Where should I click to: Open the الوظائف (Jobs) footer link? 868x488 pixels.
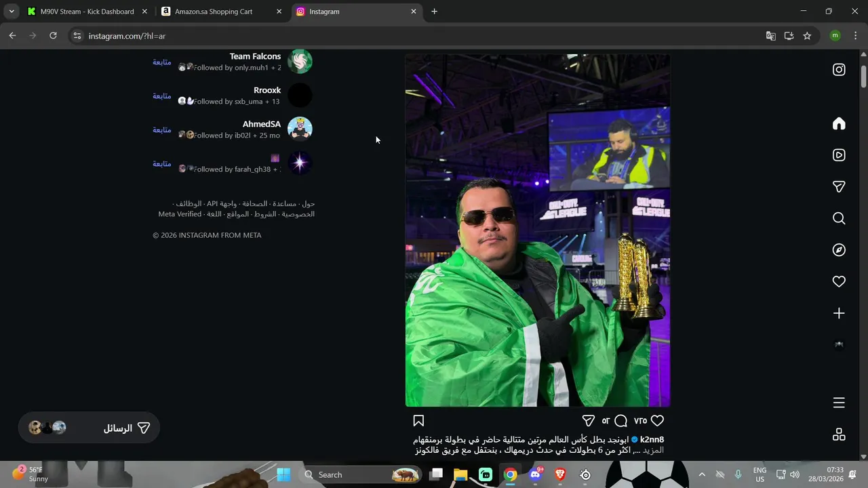point(189,203)
